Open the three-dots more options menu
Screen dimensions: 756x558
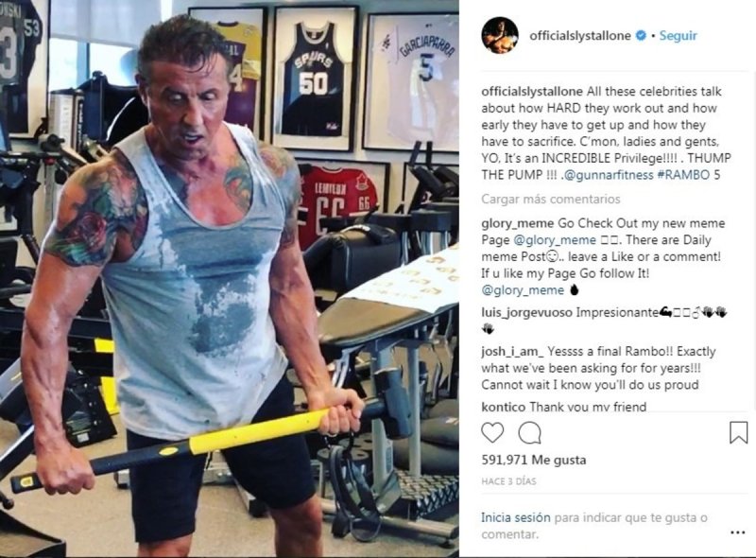click(738, 532)
